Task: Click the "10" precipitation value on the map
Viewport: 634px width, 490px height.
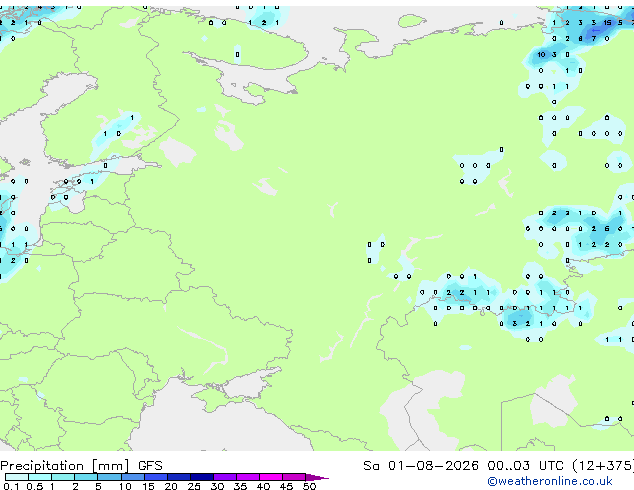Action: click(541, 55)
